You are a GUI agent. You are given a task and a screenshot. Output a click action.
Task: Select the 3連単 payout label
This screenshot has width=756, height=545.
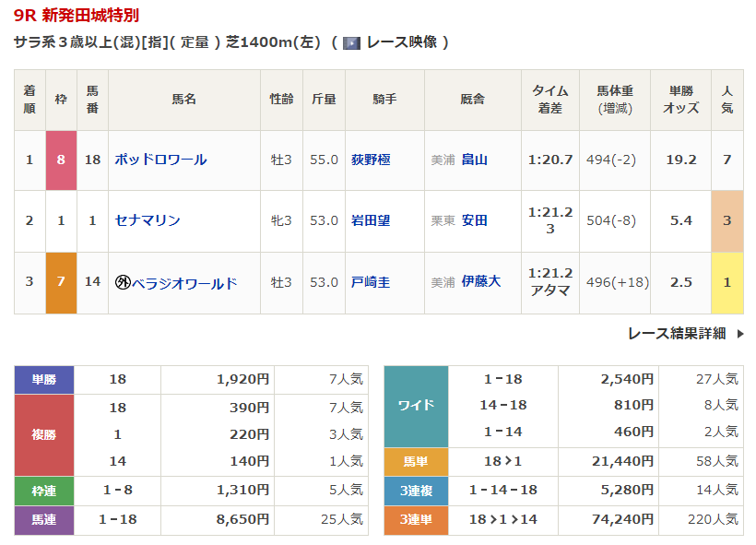(416, 520)
